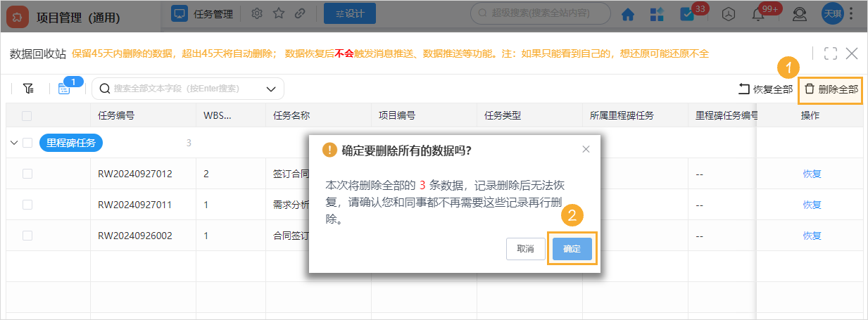
Task: Click the copy link chain icon
Action: pos(300,13)
